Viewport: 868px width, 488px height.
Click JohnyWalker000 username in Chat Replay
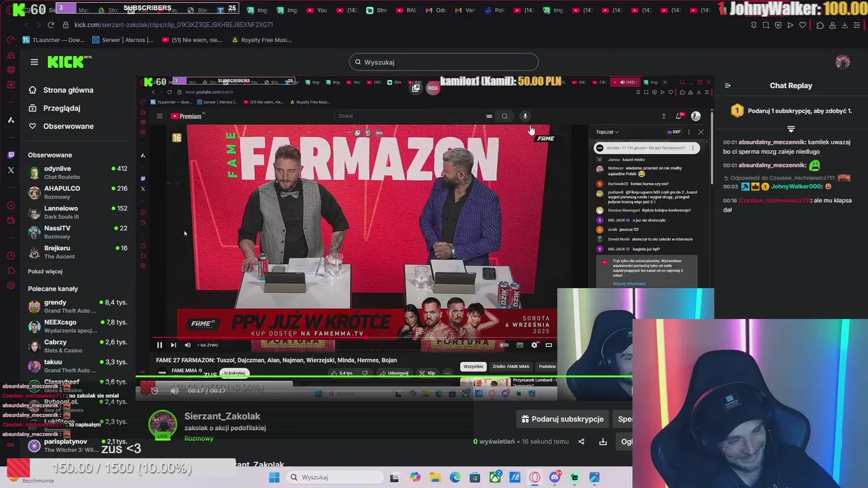click(x=795, y=186)
